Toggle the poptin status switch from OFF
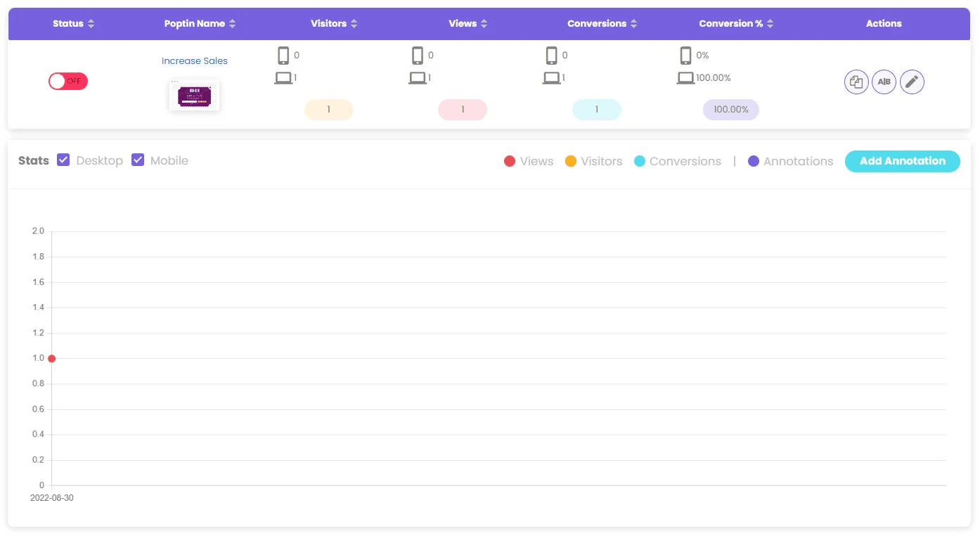Viewport: 980px width, 543px height. [x=68, y=81]
